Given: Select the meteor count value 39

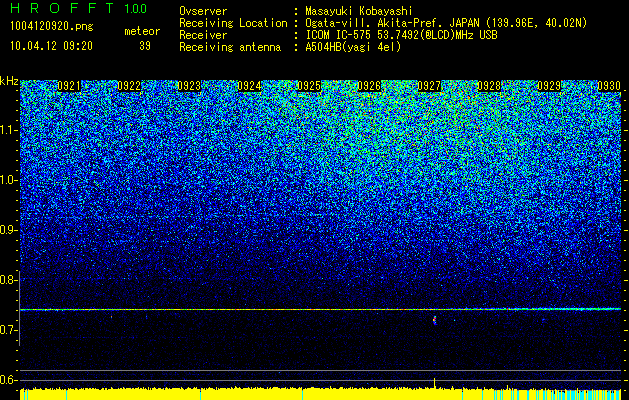Looking at the screenshot, I should click(x=145, y=46).
